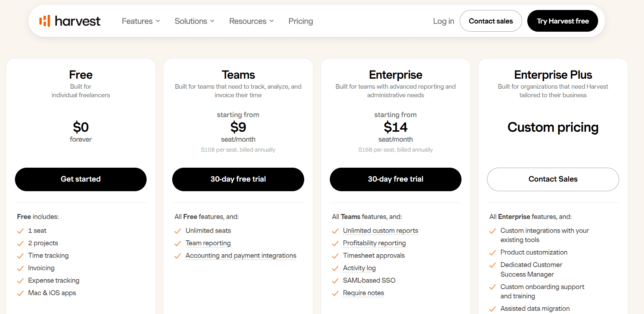This screenshot has height=314, width=644.
Task: Click the Harvest logo icon
Action: (44, 21)
